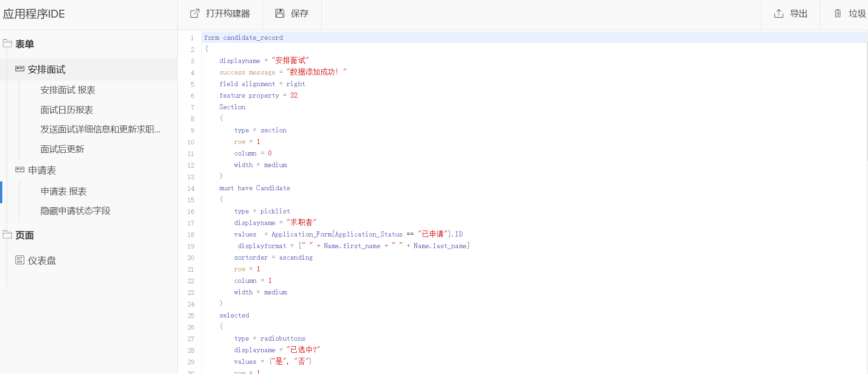Image resolution: width=868 pixels, height=374 pixels.
Task: Collapse the 表单 section in sidebar
Action: tap(25, 44)
